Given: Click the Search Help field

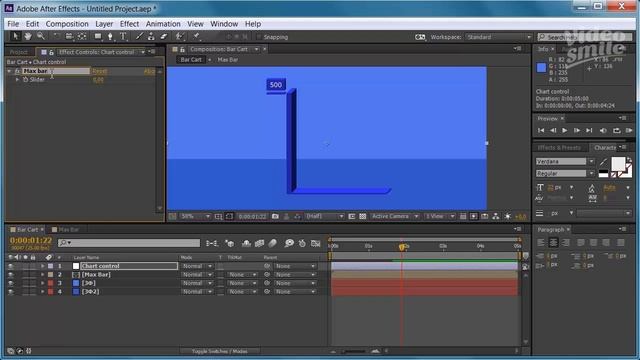Looking at the screenshot, I should coord(584,37).
